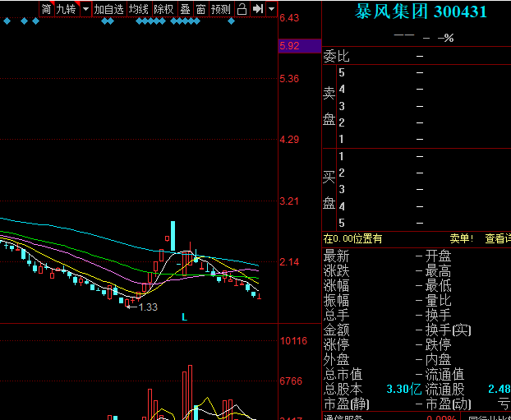Image resolution: width=511 pixels, height=420 pixels.
Task: Click the 外盘 outer volume label
Action: (x=336, y=360)
